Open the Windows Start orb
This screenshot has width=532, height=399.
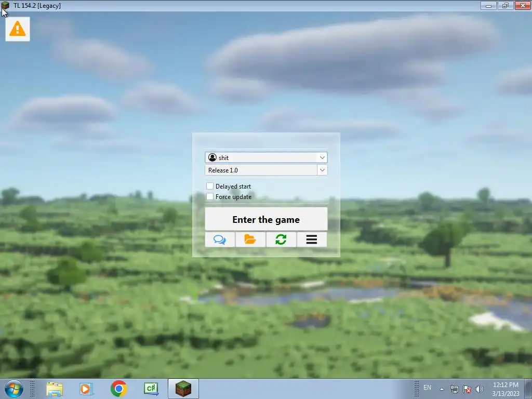[x=14, y=389]
